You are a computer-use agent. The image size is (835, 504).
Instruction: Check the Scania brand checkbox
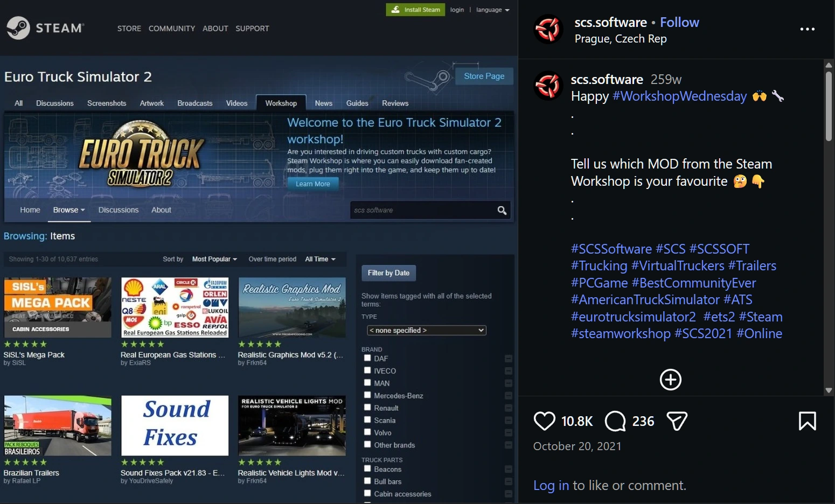(367, 419)
